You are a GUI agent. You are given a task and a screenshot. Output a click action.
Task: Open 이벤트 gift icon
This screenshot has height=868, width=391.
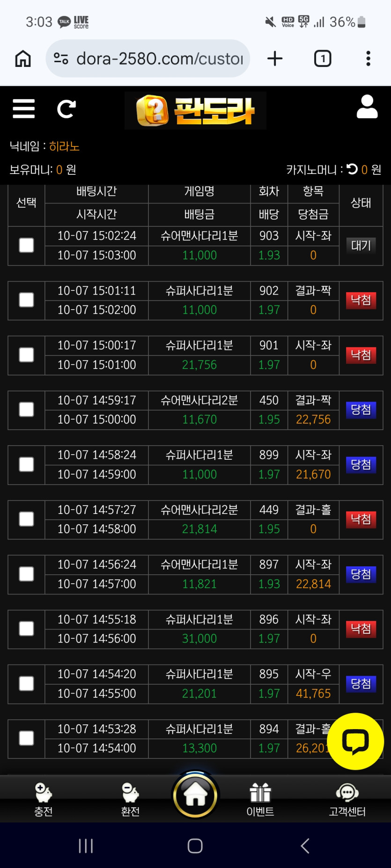tap(260, 800)
